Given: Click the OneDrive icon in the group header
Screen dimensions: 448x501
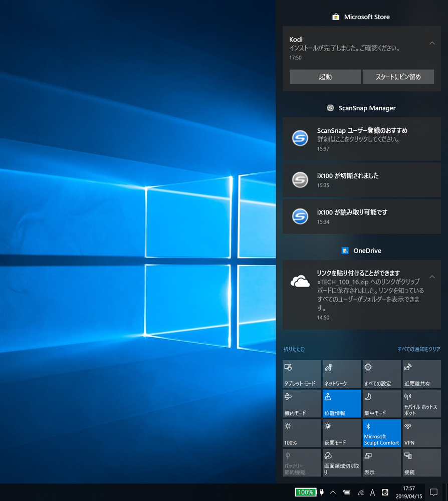Looking at the screenshot, I should (344, 250).
